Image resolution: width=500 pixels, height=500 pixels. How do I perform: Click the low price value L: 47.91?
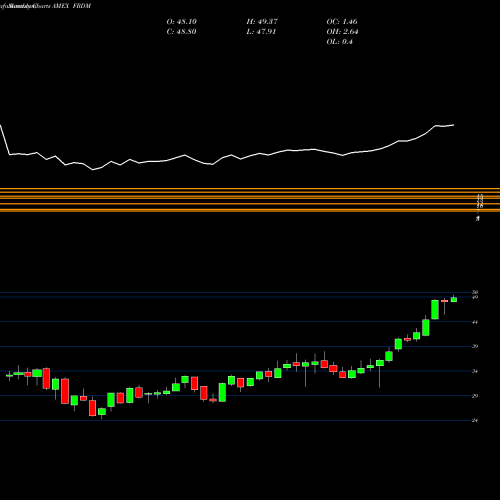261,32
